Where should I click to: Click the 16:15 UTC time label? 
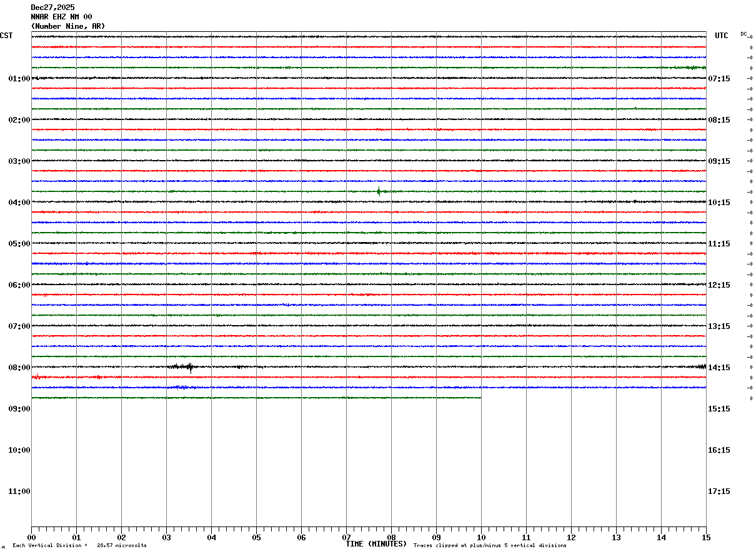click(x=719, y=450)
